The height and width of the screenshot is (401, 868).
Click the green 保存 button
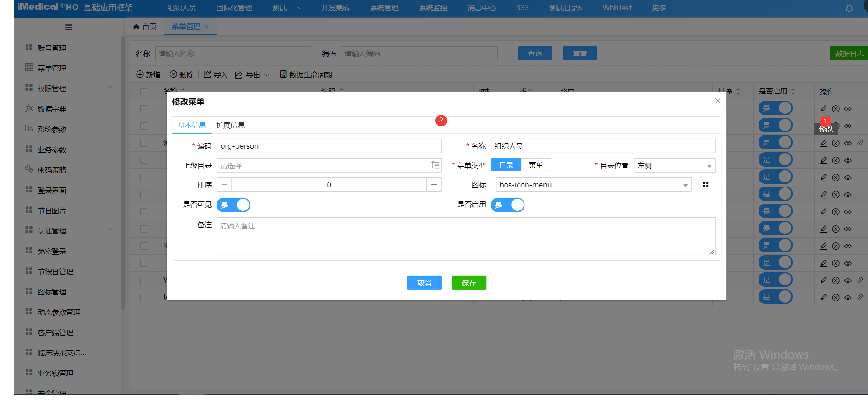pyautogui.click(x=469, y=283)
